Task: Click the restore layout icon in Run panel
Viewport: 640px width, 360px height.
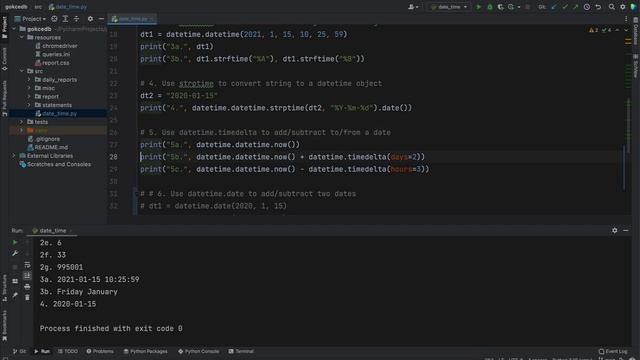Action: (15, 281)
